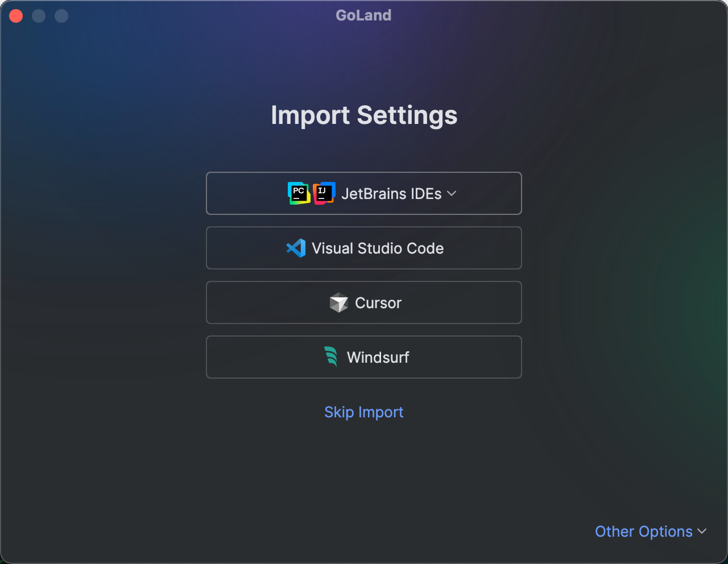Click the Windsurf wave icon

pyautogui.click(x=332, y=357)
